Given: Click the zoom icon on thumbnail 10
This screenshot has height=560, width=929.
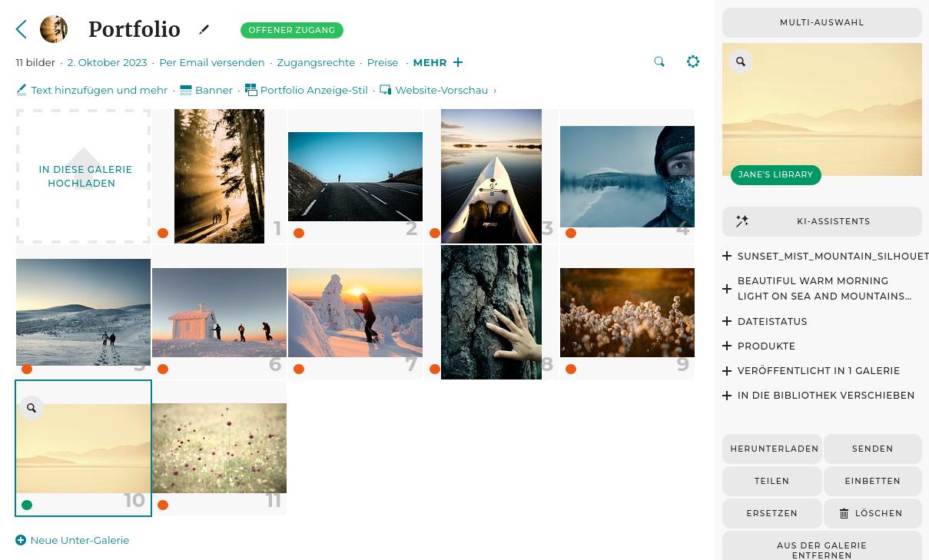Looking at the screenshot, I should click(32, 408).
